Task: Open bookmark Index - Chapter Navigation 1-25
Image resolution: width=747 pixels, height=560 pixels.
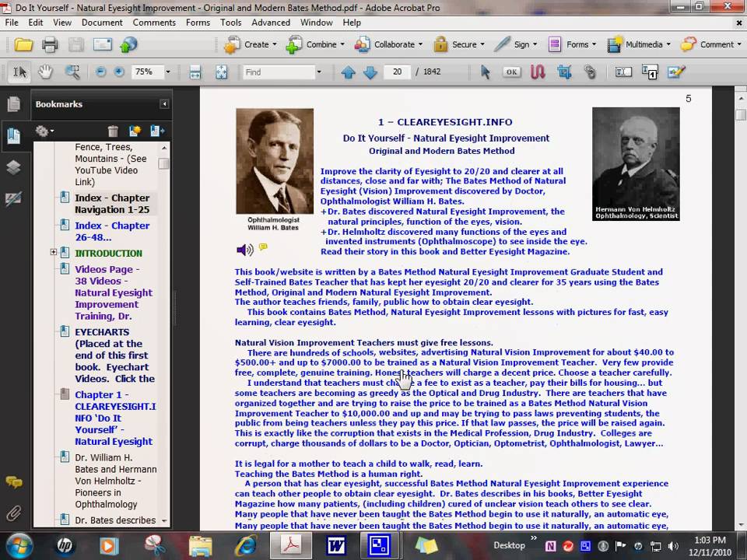Action: [x=112, y=204]
